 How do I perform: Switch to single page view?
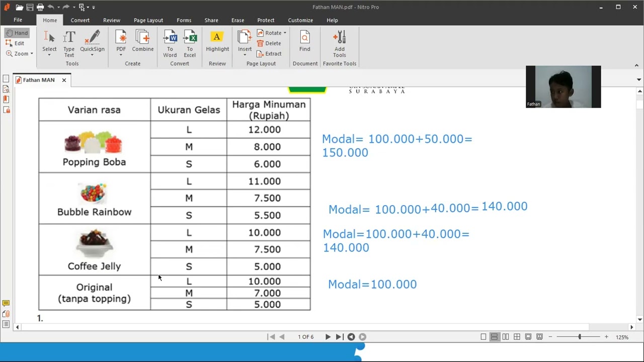(484, 337)
